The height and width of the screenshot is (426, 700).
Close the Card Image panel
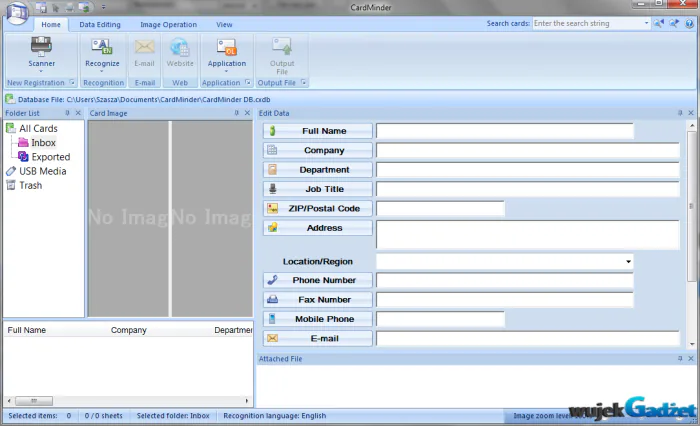click(247, 113)
